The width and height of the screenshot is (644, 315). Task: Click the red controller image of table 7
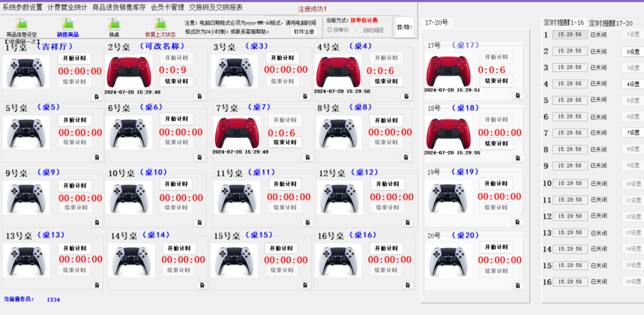(237, 132)
